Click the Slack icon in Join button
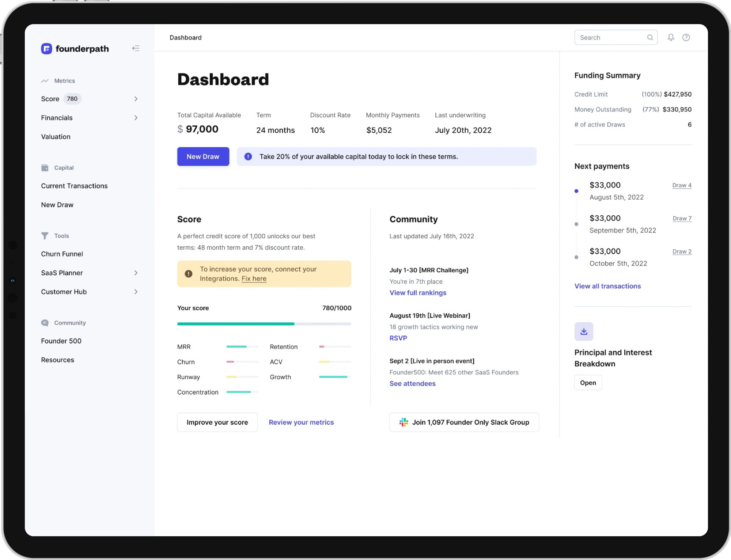 404,422
